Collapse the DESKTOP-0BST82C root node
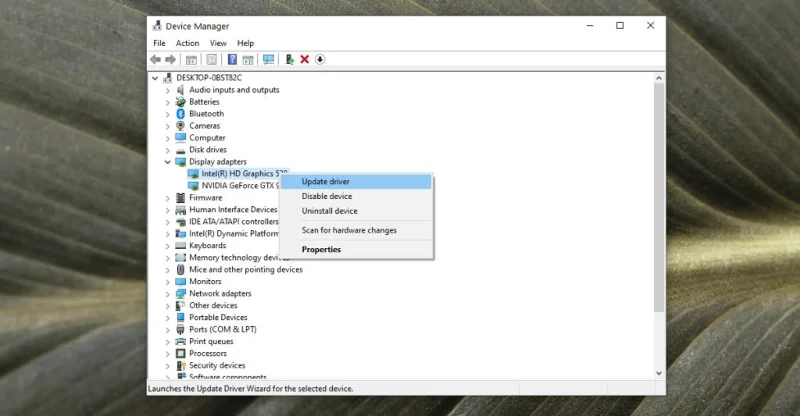Image resolution: width=800 pixels, height=416 pixels. click(x=155, y=78)
